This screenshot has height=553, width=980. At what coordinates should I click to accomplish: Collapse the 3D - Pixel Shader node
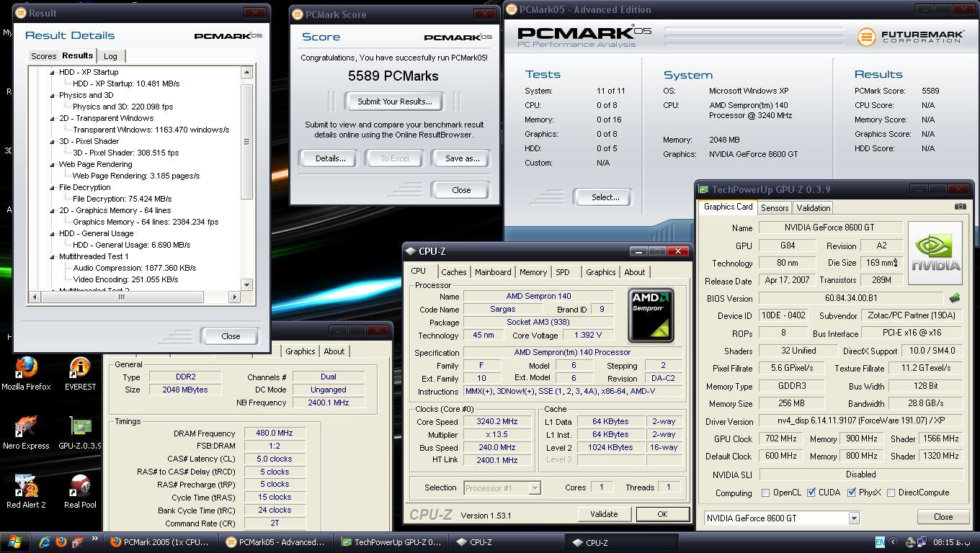point(52,141)
